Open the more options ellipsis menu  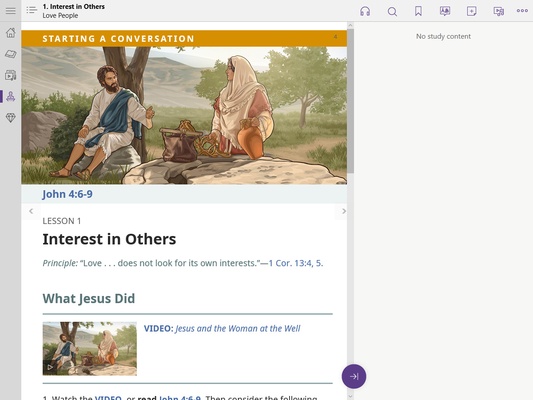pos(522,11)
